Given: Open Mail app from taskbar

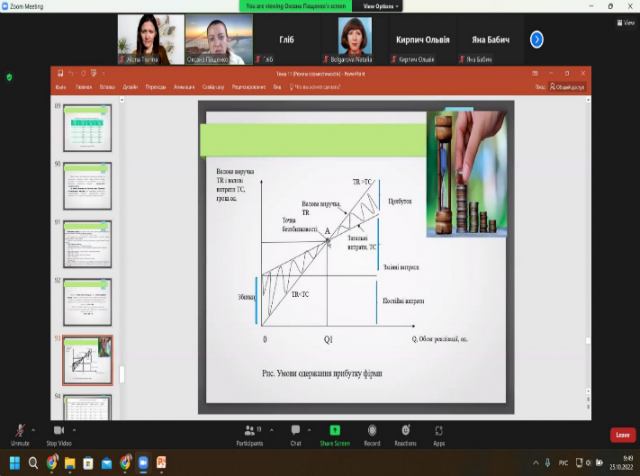Looking at the screenshot, I should pyautogui.click(x=107, y=463).
